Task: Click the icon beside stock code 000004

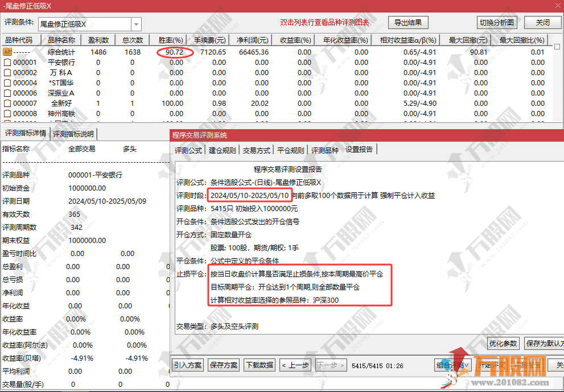Action: click(7, 82)
